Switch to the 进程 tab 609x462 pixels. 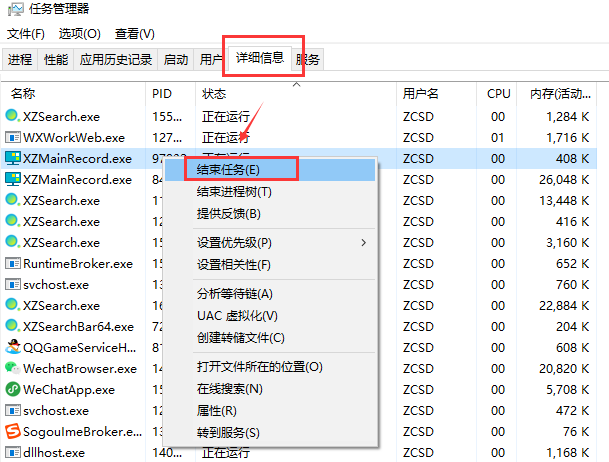click(20, 59)
